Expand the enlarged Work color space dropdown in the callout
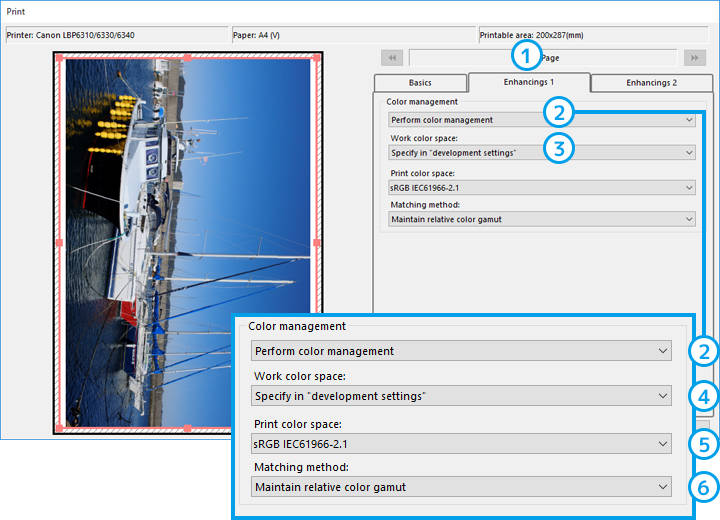 point(461,396)
